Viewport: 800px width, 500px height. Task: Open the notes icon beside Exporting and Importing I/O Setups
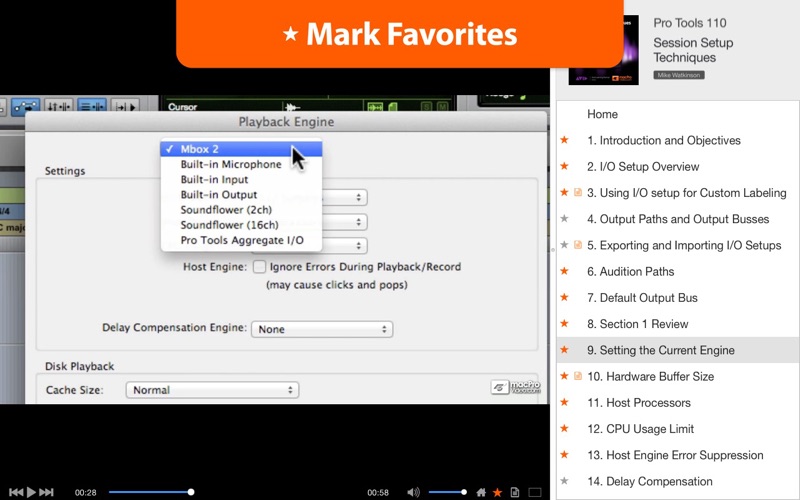(x=578, y=245)
